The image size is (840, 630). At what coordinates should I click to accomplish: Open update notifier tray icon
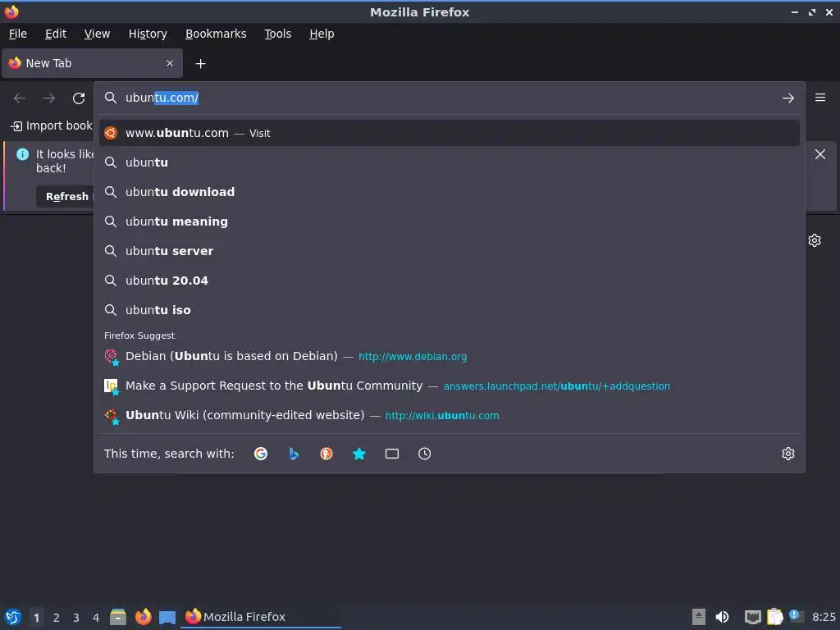[797, 616]
